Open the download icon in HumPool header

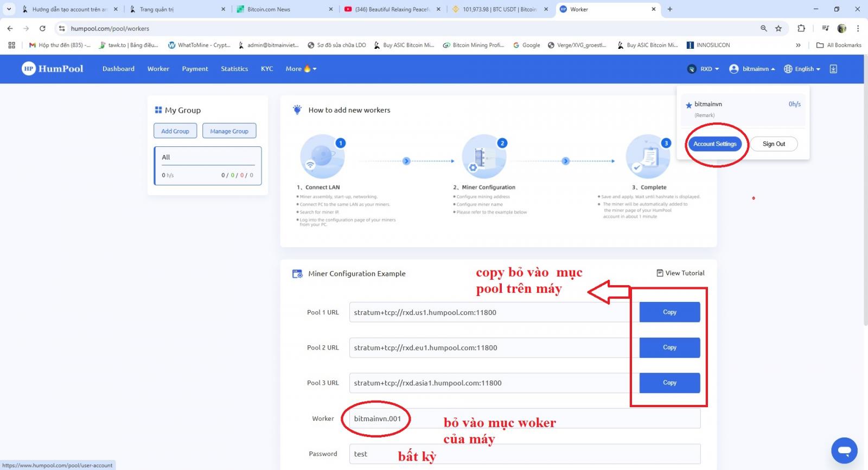click(x=833, y=69)
